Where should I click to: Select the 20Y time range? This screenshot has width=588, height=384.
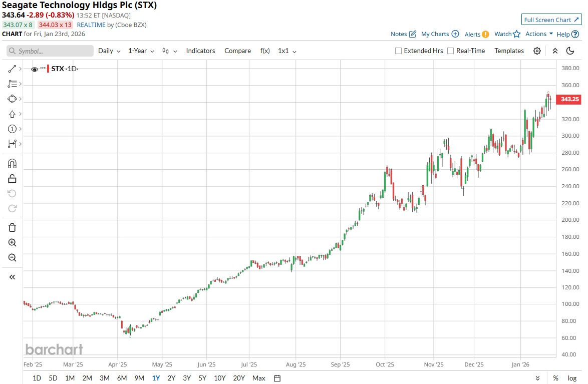pos(239,378)
